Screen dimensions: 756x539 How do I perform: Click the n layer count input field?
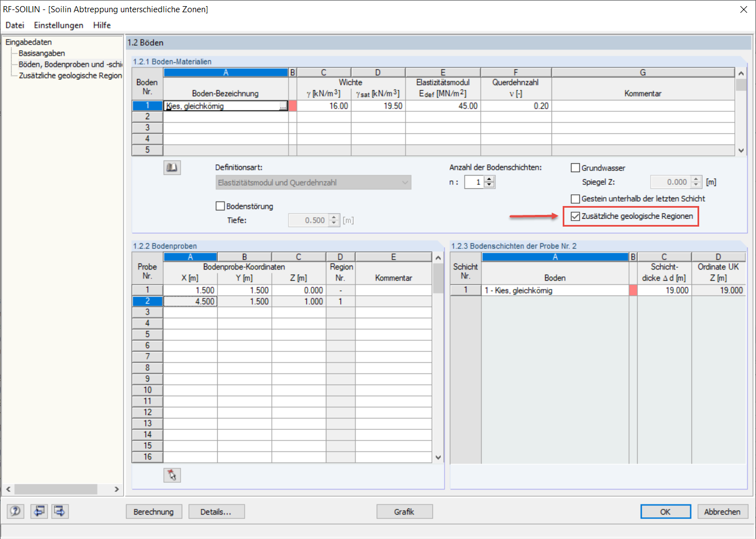tap(474, 182)
